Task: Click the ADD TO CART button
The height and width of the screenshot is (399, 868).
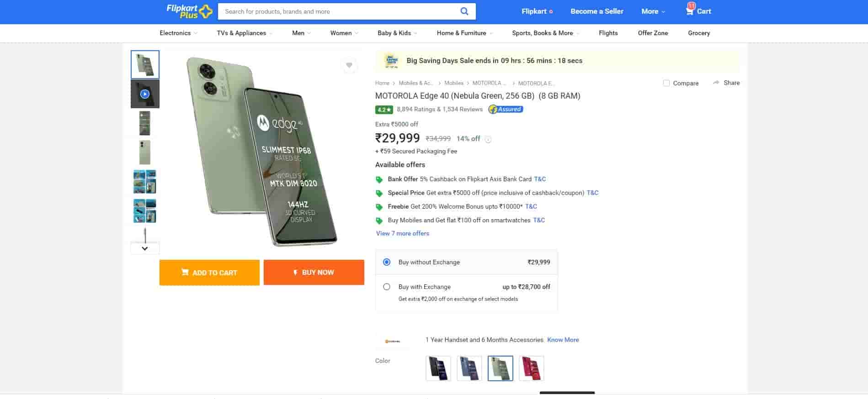Action: [x=209, y=273]
